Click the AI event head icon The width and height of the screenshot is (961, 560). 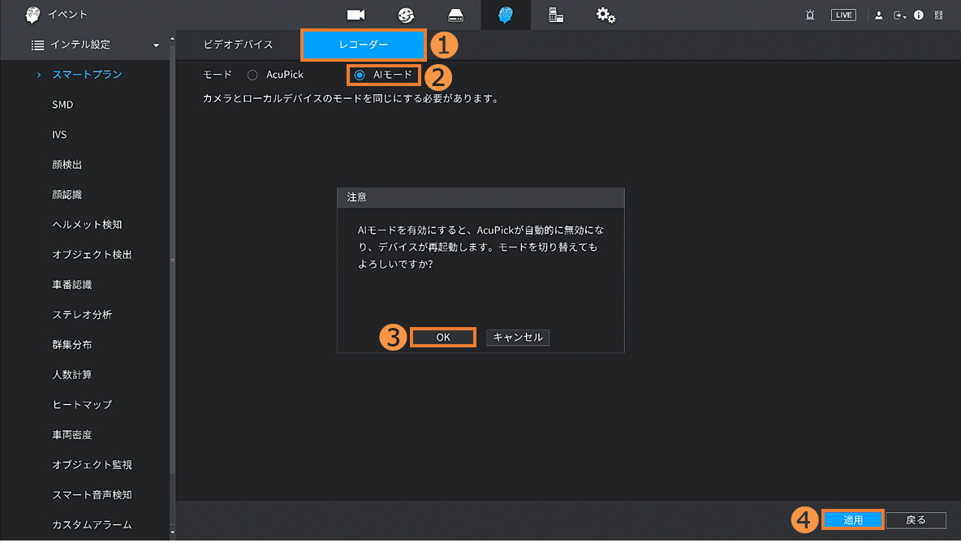506,15
